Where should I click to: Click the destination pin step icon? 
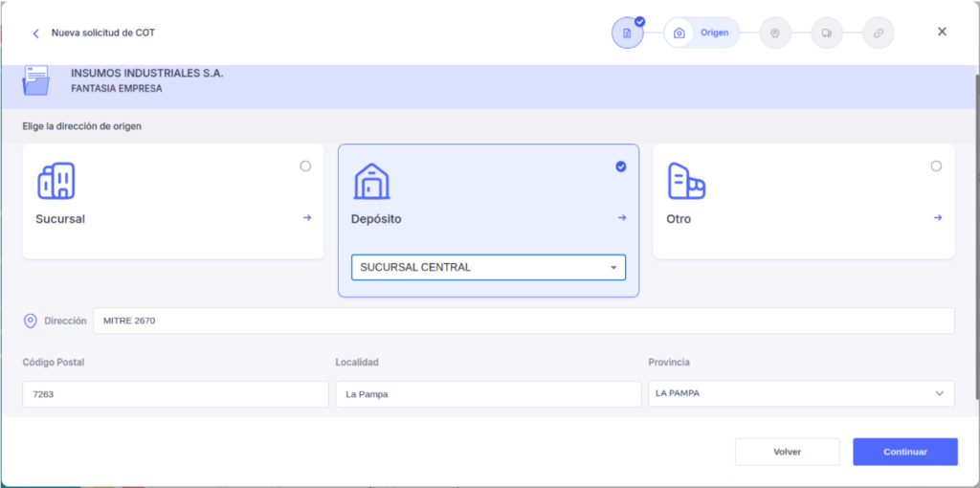click(x=775, y=33)
